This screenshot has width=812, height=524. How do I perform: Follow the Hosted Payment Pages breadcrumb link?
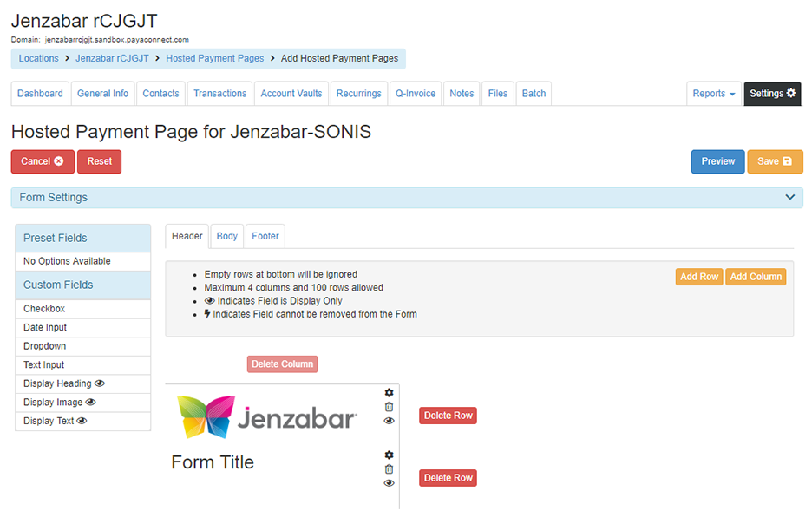point(214,59)
